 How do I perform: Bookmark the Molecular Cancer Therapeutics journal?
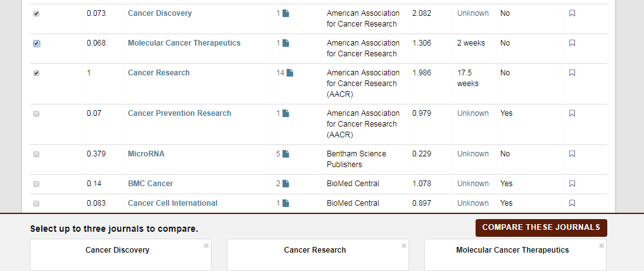point(572,43)
